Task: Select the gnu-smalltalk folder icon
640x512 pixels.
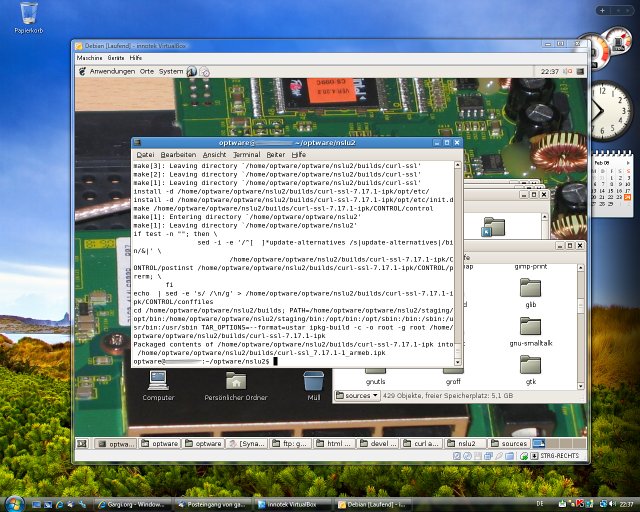Action: 530,326
